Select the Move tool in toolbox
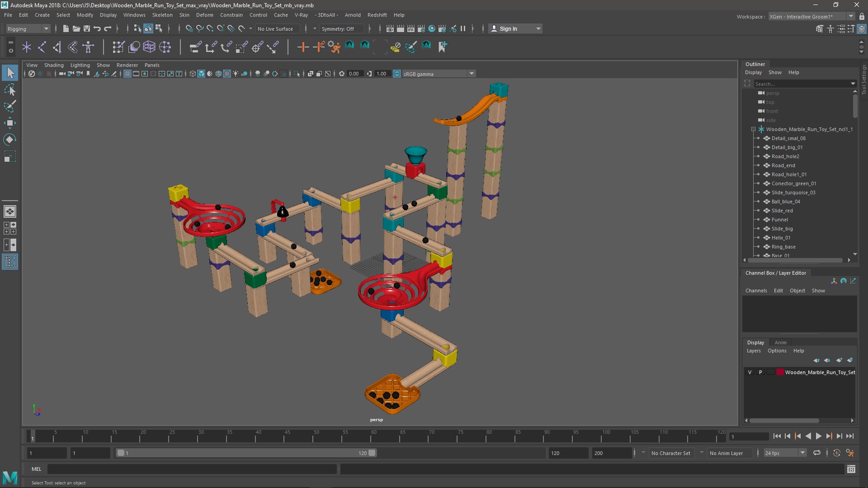868x488 pixels. (10, 123)
